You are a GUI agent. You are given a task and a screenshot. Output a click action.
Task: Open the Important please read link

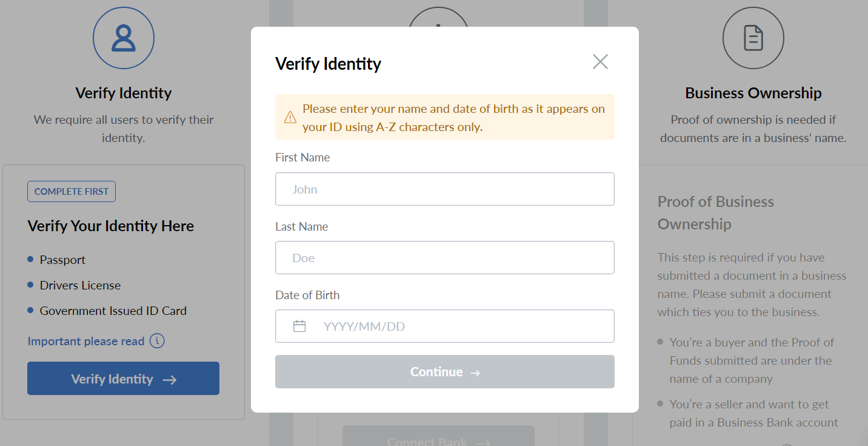(x=86, y=341)
